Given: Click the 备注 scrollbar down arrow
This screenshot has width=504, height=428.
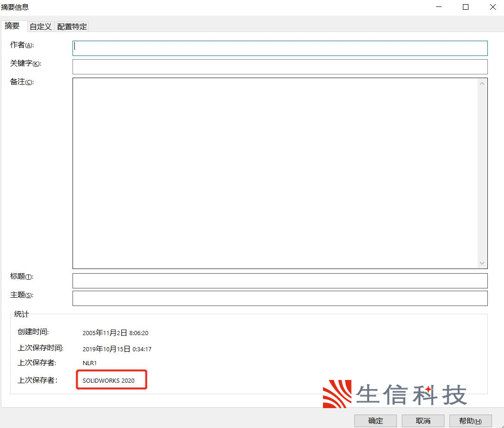Looking at the screenshot, I should coord(482,263).
